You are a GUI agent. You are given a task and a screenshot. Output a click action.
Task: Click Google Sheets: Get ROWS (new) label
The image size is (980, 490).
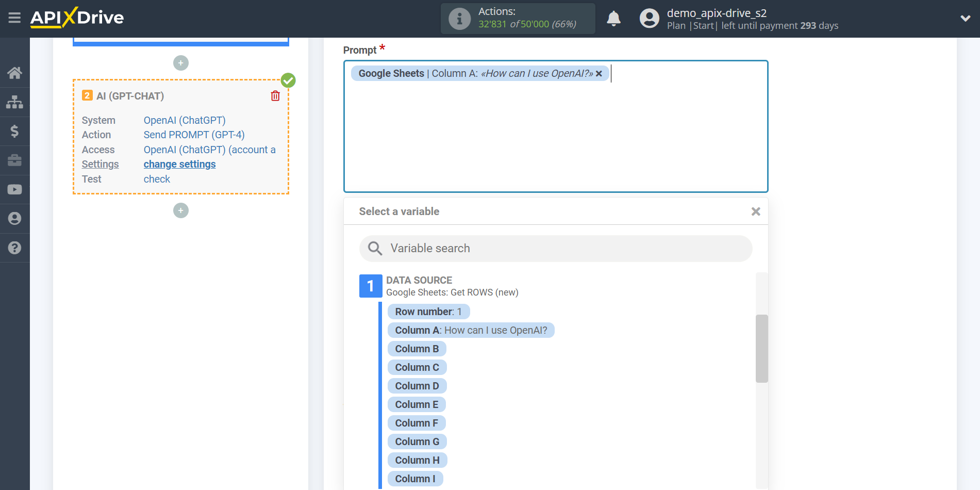coord(452,292)
